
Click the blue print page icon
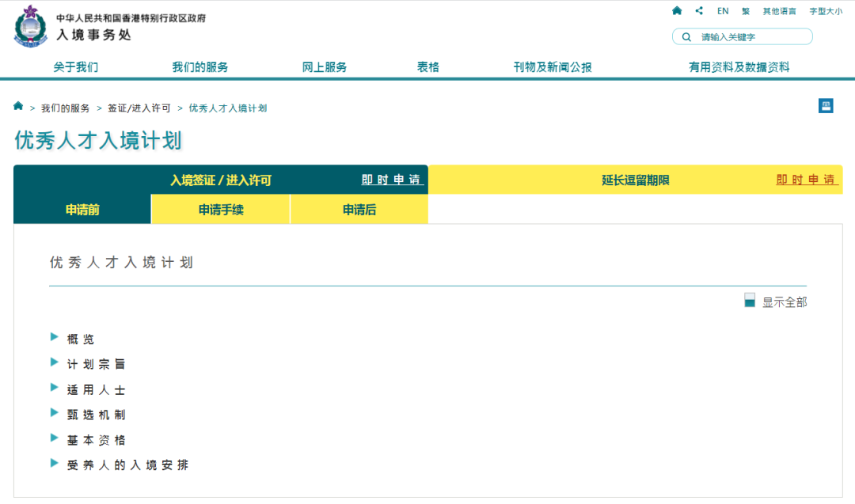pos(826,106)
